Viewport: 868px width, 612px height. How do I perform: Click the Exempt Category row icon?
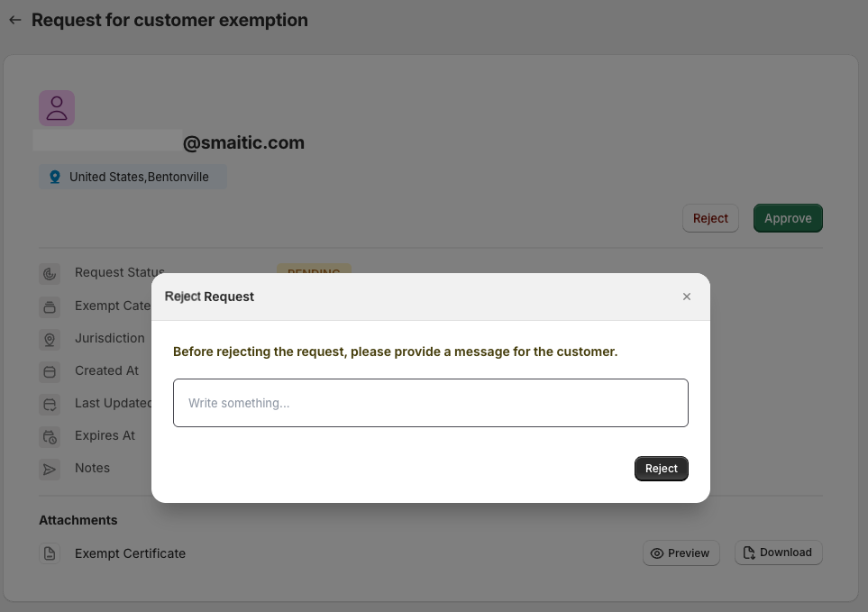pos(50,306)
